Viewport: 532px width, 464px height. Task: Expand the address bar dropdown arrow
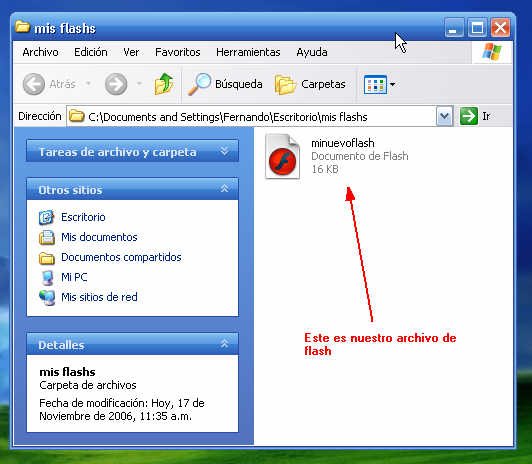tap(444, 116)
